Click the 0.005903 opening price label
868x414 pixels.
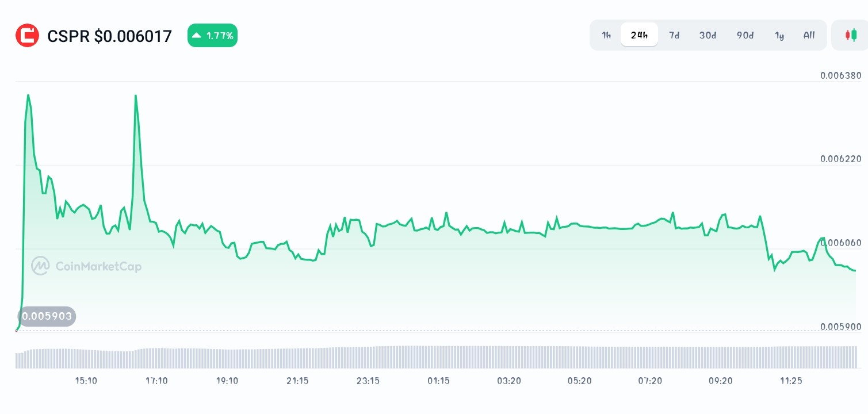coord(47,316)
